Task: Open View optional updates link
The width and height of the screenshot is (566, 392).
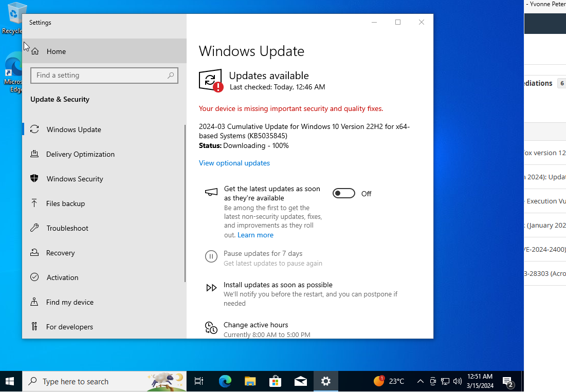Action: click(x=234, y=163)
